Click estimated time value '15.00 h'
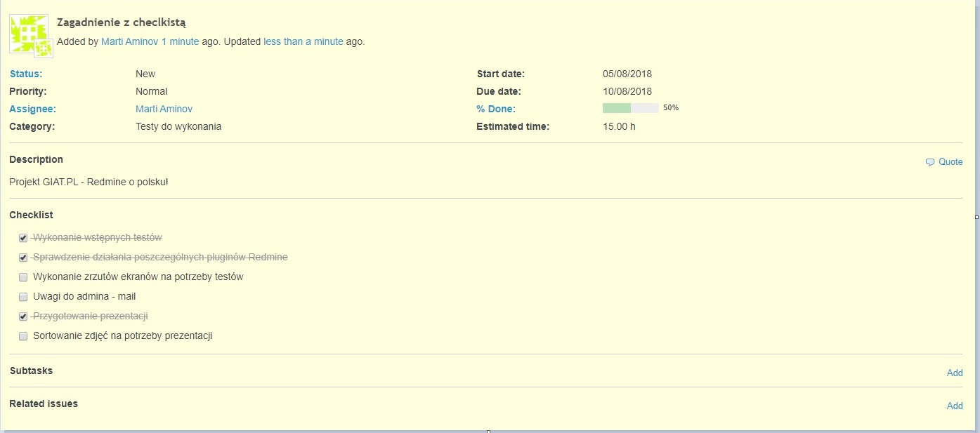This screenshot has width=980, height=433. coord(619,126)
